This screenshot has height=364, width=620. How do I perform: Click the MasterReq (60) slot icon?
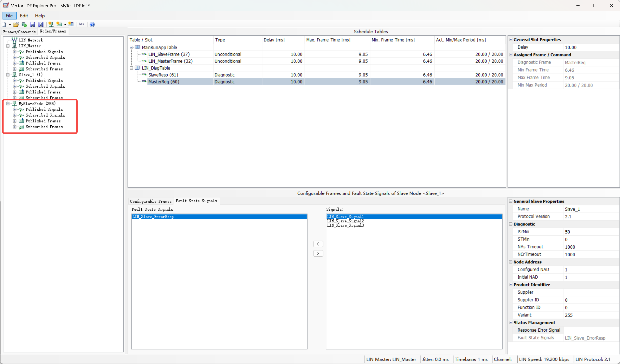click(x=144, y=82)
